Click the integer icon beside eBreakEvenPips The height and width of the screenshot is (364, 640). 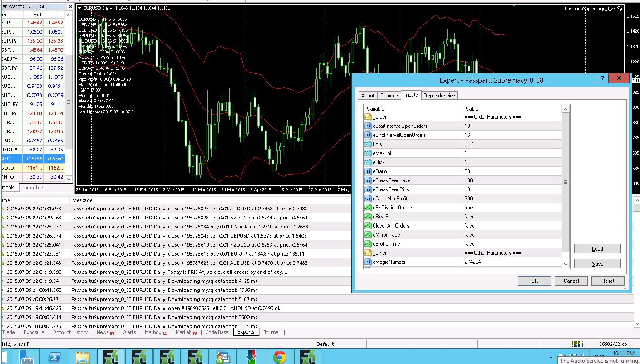(368, 189)
